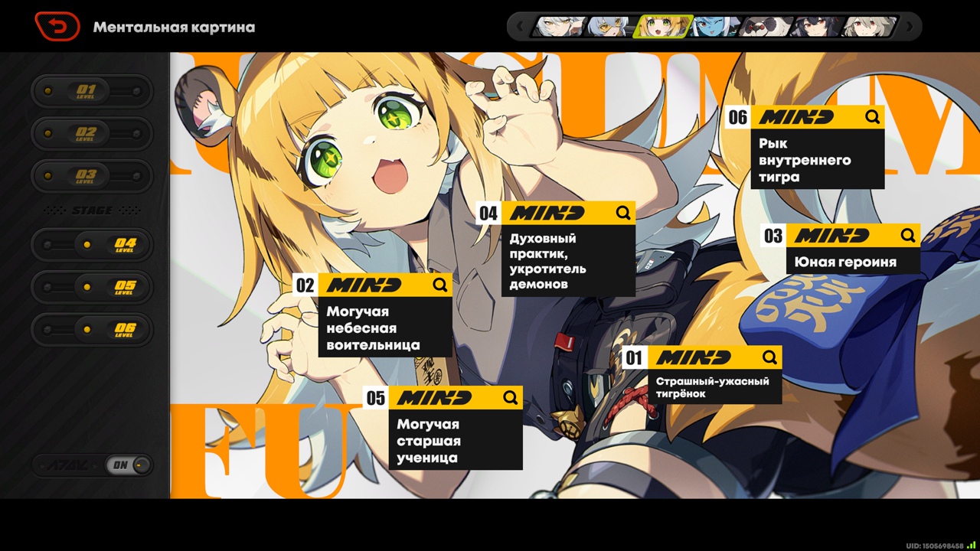
Task: Select the blue-skinned winking character portrait
Action: [715, 27]
